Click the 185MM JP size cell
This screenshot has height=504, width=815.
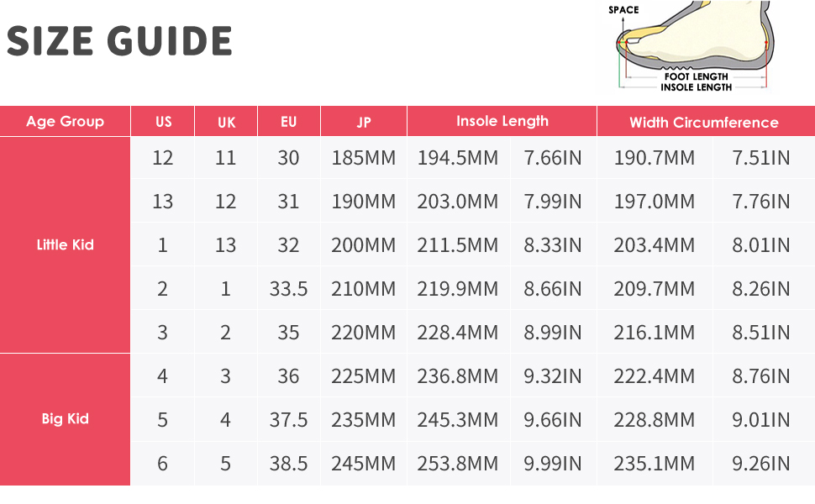tap(364, 158)
